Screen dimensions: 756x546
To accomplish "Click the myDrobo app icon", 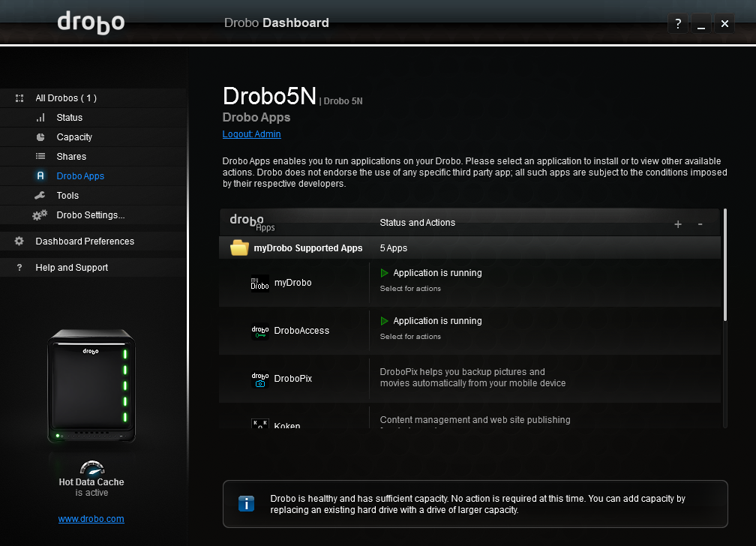I will click(259, 283).
